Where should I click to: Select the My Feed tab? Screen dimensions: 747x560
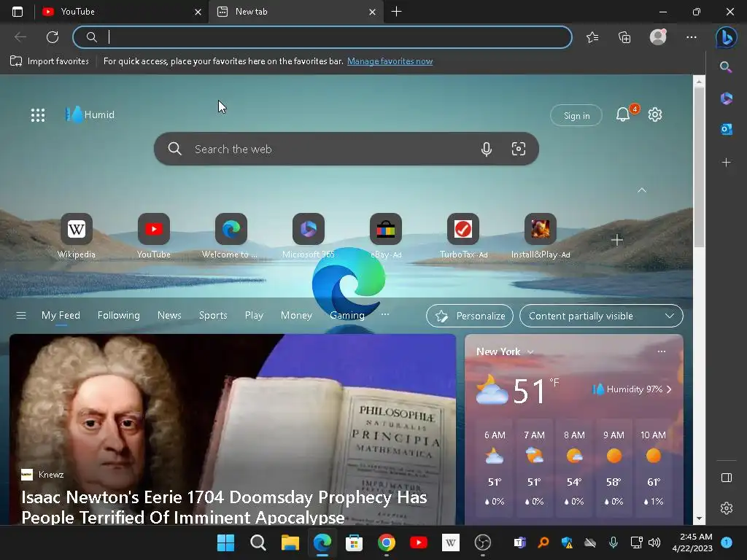click(x=61, y=315)
